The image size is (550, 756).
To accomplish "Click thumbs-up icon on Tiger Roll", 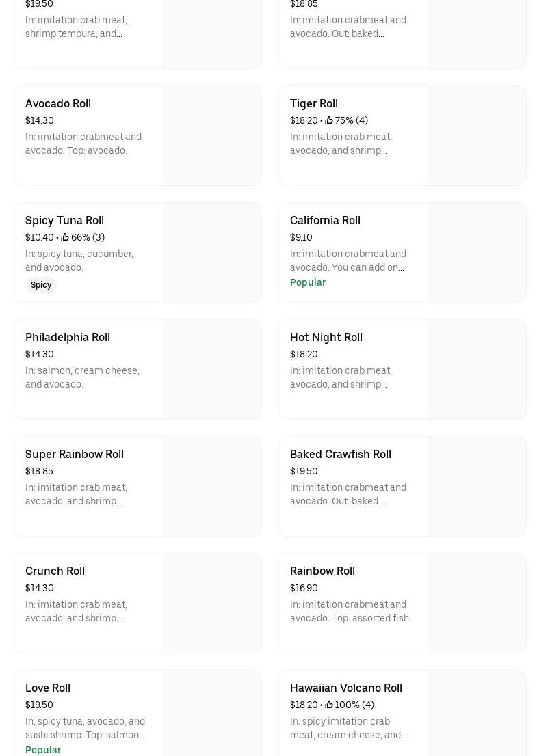I will [329, 120].
